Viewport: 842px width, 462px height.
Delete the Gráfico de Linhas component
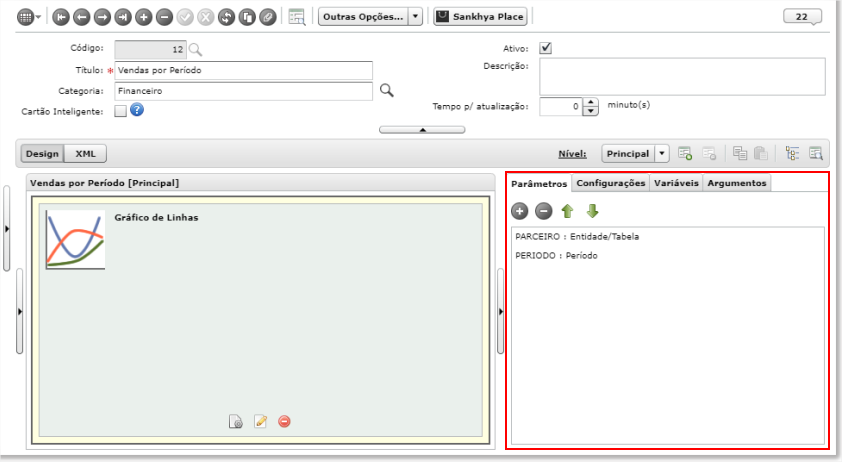pos(284,422)
